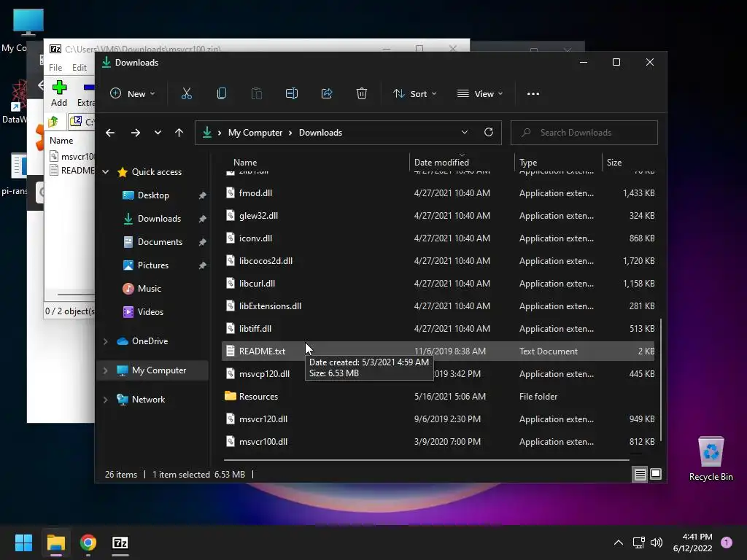Go back with the left arrow button
The height and width of the screenshot is (560, 747).
tap(110, 133)
